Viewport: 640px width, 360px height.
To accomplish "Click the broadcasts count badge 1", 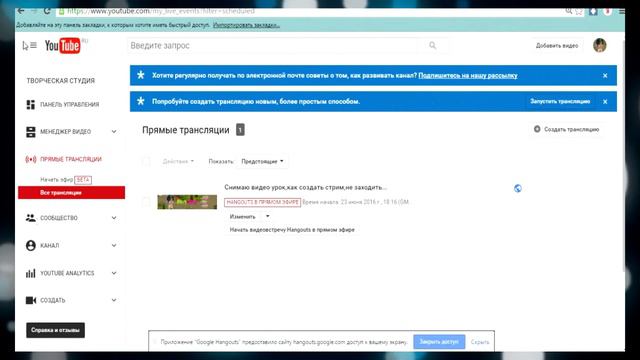I will 240,130.
